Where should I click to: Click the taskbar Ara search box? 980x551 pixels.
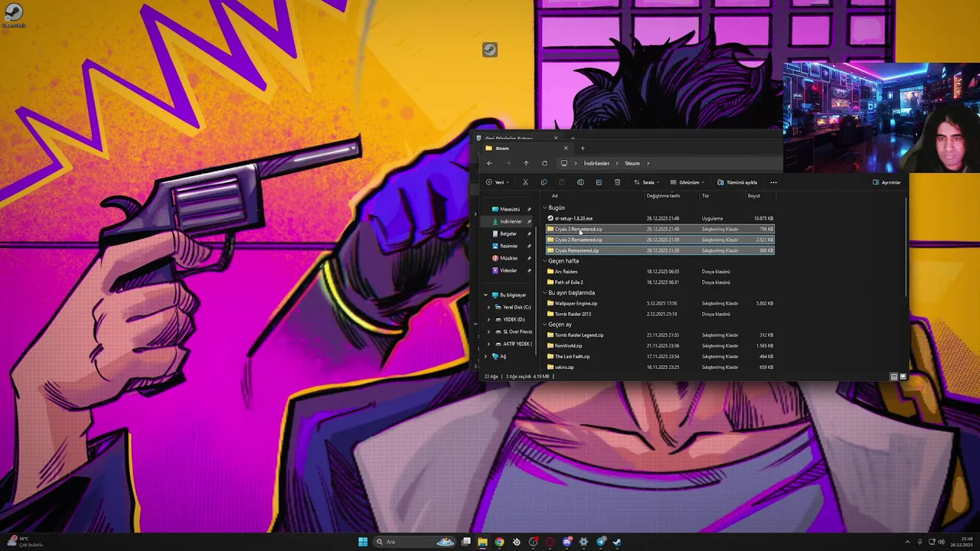[x=413, y=542]
